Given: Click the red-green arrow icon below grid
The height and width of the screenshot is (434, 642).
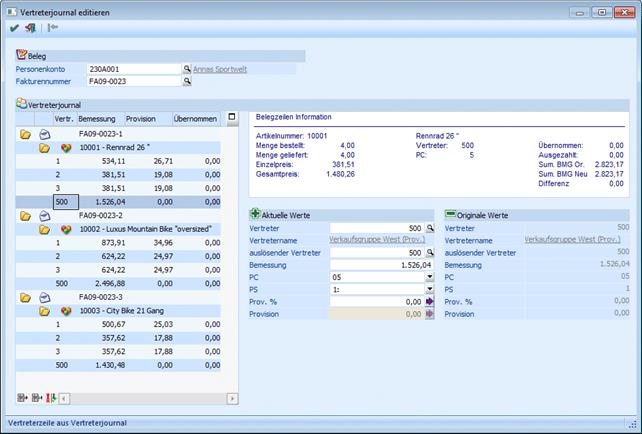Looking at the screenshot, I should coord(51,398).
